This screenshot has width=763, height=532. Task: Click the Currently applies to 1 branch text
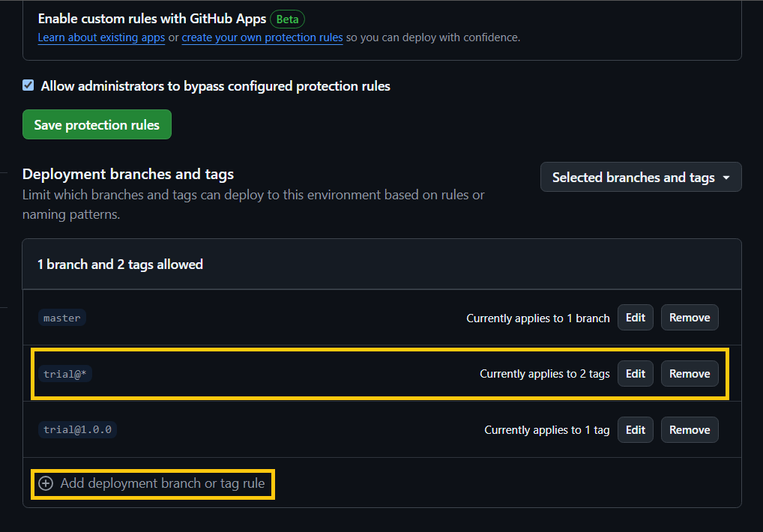coord(537,318)
